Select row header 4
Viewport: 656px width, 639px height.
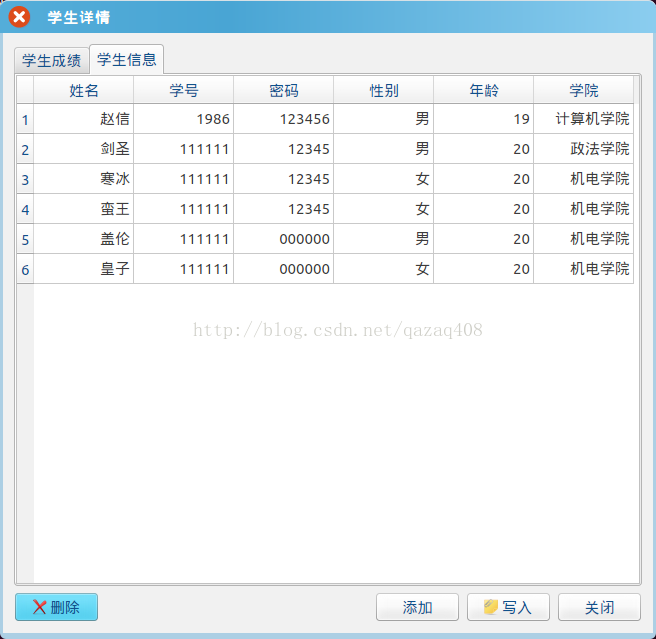pyautogui.click(x=25, y=209)
